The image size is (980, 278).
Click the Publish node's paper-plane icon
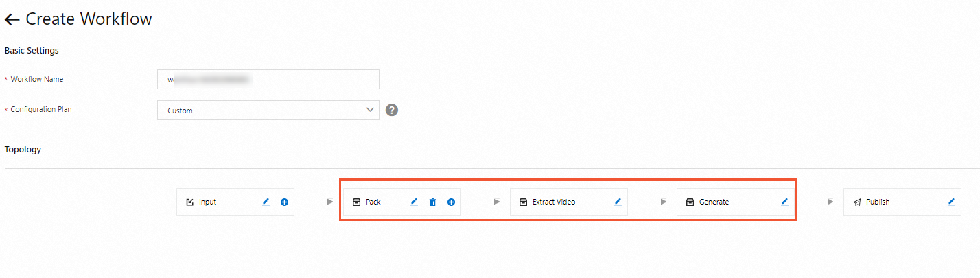tap(856, 202)
